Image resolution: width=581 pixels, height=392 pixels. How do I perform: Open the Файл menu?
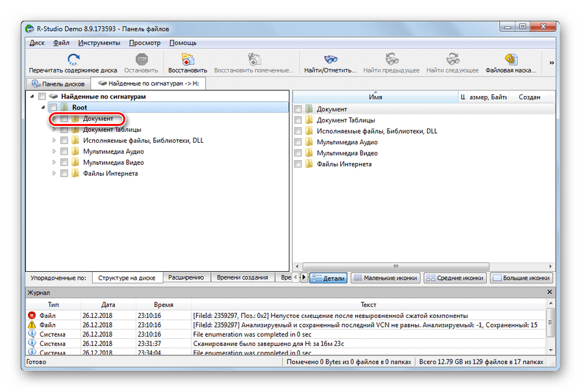point(61,43)
